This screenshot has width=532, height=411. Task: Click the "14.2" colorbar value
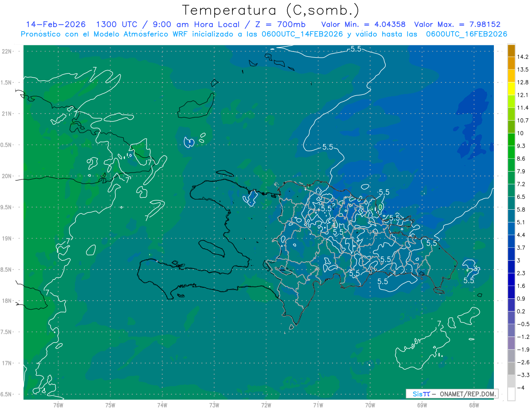pyautogui.click(x=524, y=57)
